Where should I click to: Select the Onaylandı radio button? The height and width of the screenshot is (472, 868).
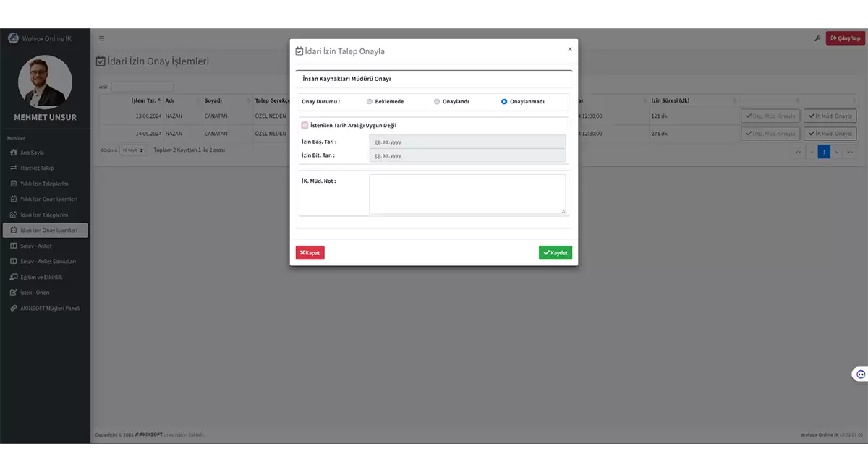tap(437, 102)
